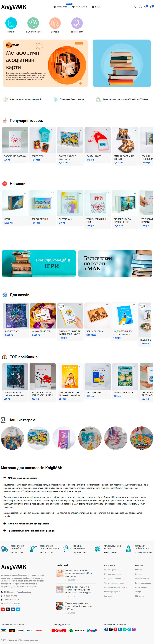This screenshot has width=154, height=644.
Task: Open the search magnifier icon in header
Action: 135,7
